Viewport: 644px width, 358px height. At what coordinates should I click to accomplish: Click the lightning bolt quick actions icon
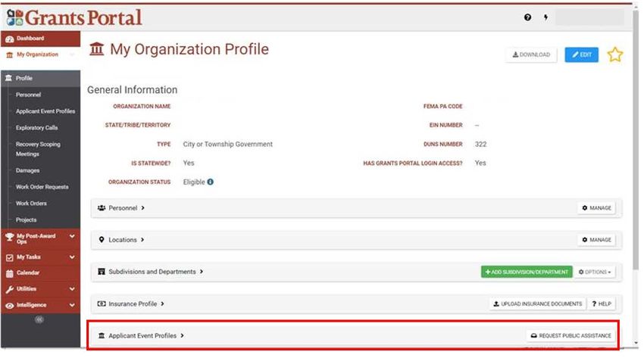(x=546, y=17)
